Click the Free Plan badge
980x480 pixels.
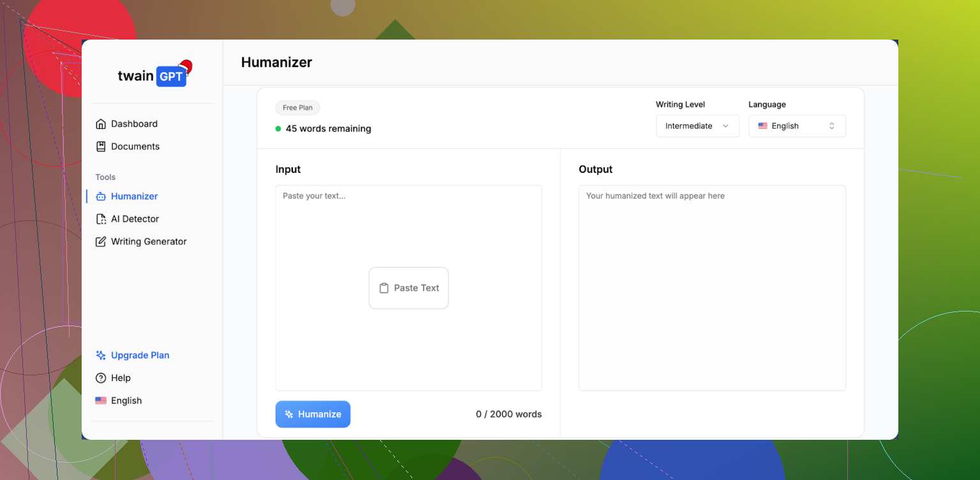tap(297, 108)
